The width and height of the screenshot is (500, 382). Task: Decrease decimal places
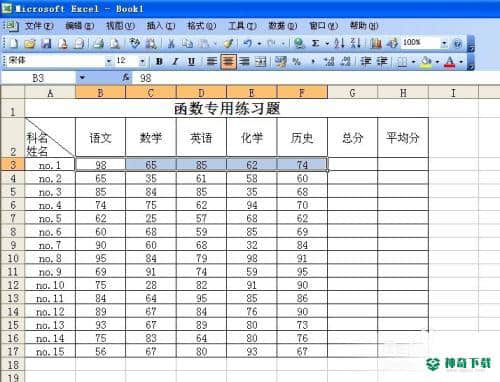346,62
